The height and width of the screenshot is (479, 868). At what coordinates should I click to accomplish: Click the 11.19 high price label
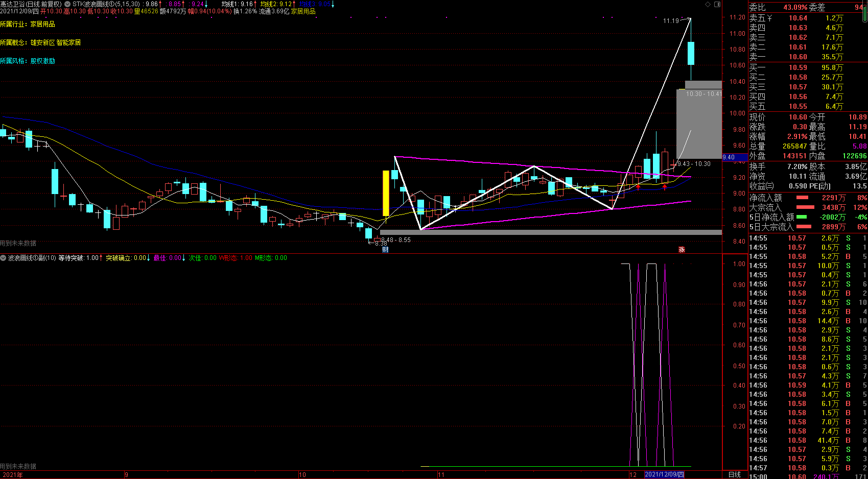tap(671, 21)
